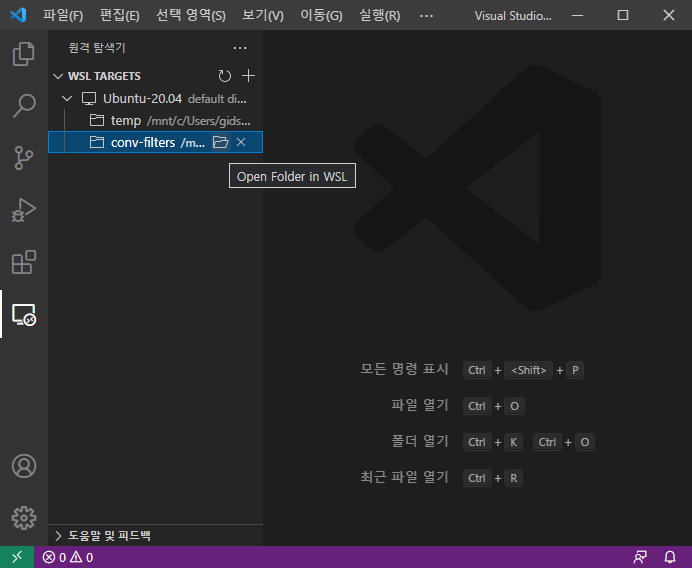Open problems via errors and warnings count
This screenshot has width=692, height=568.
pos(68,557)
